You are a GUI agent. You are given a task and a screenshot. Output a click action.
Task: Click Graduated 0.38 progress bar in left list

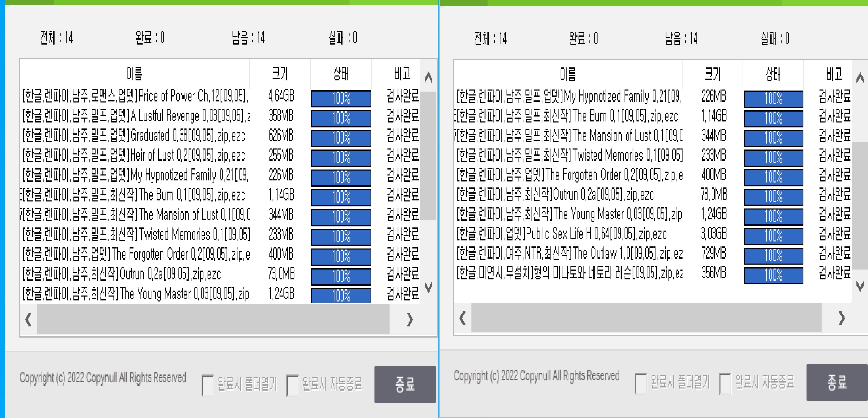tap(341, 138)
